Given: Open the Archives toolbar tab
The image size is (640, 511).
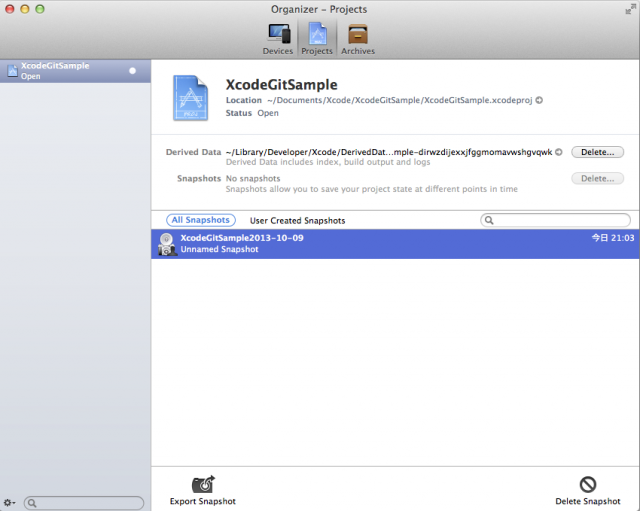Looking at the screenshot, I should [x=358, y=37].
